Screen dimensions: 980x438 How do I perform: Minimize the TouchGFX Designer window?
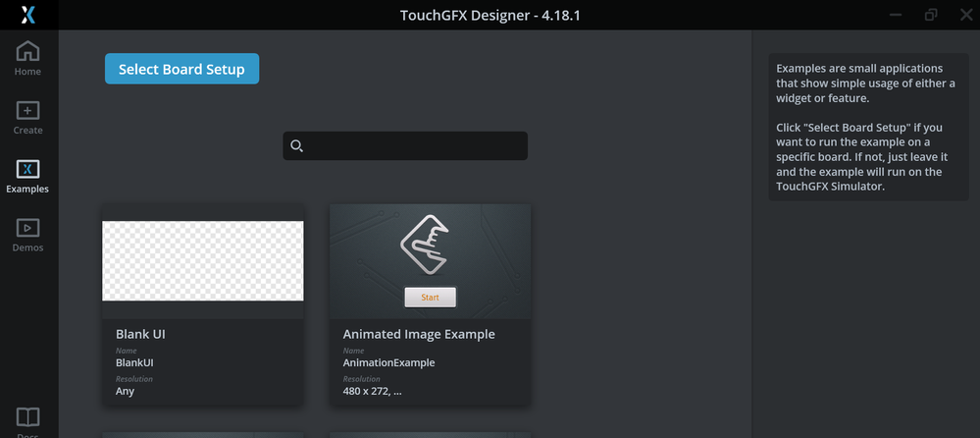(896, 15)
